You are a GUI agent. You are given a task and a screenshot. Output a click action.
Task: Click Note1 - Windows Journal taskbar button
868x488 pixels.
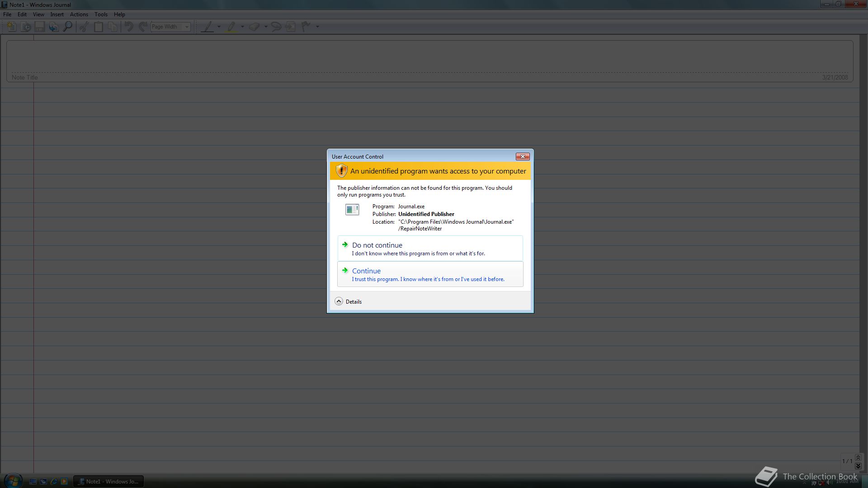108,482
